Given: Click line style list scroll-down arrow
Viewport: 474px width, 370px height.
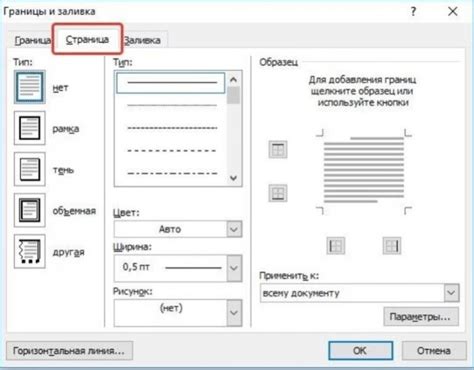Looking at the screenshot, I should pos(233,178).
